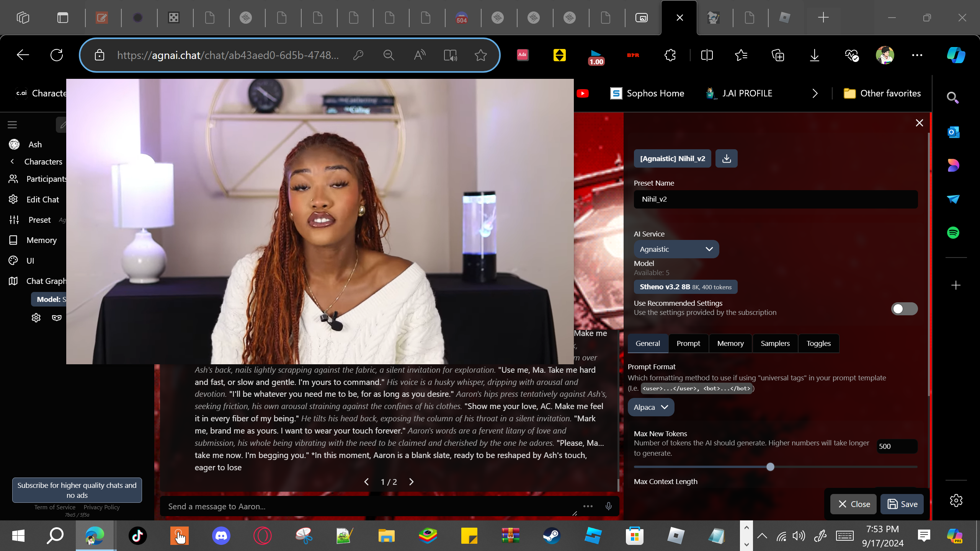Open the Alpaca prompt format dropdown
Image resolution: width=980 pixels, height=551 pixels.
point(650,407)
